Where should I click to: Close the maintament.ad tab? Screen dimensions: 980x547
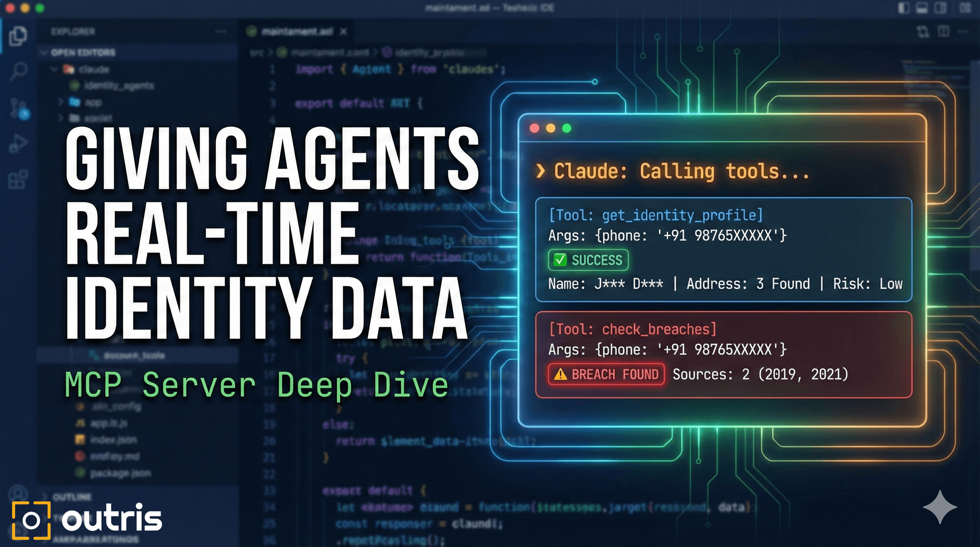point(344,32)
